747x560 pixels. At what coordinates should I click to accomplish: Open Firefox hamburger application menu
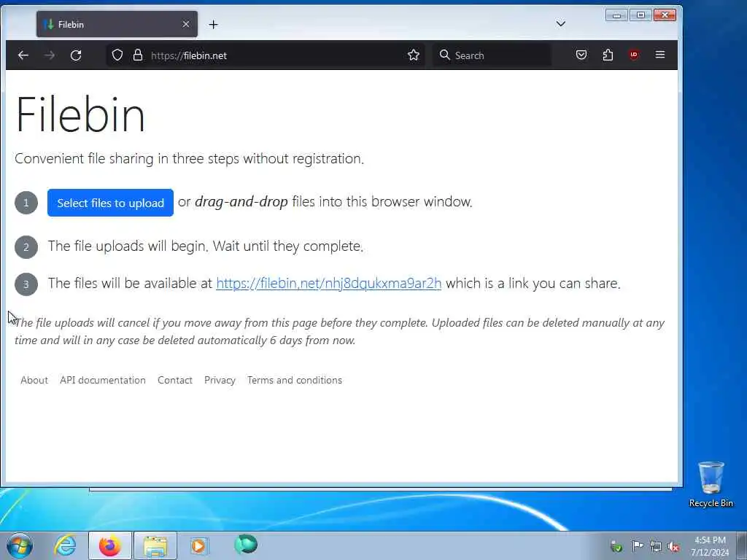(659, 55)
